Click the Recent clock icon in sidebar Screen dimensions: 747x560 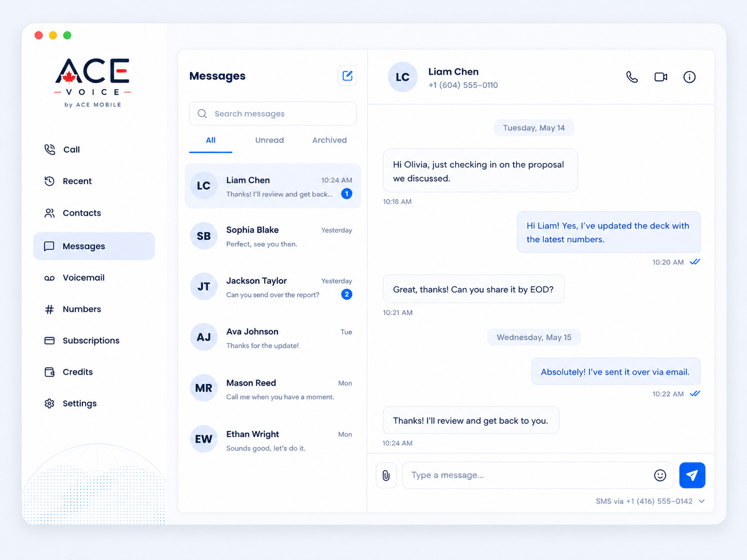point(50,181)
